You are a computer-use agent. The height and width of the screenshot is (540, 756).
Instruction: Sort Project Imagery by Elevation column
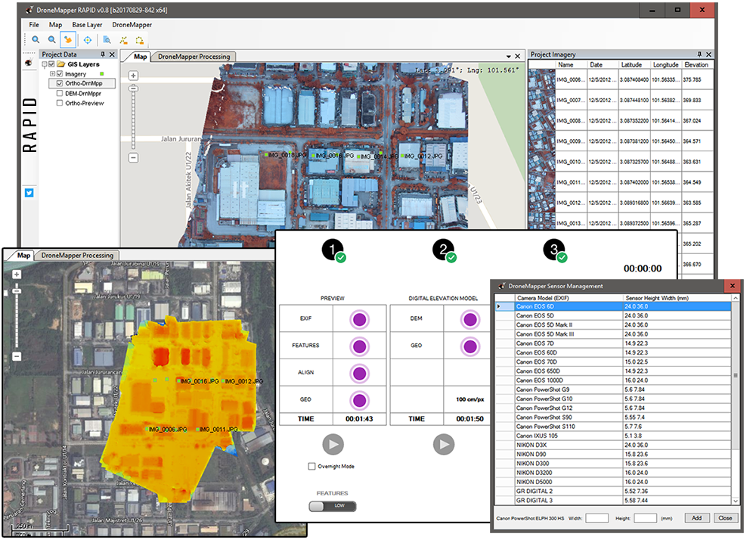pyautogui.click(x=697, y=64)
